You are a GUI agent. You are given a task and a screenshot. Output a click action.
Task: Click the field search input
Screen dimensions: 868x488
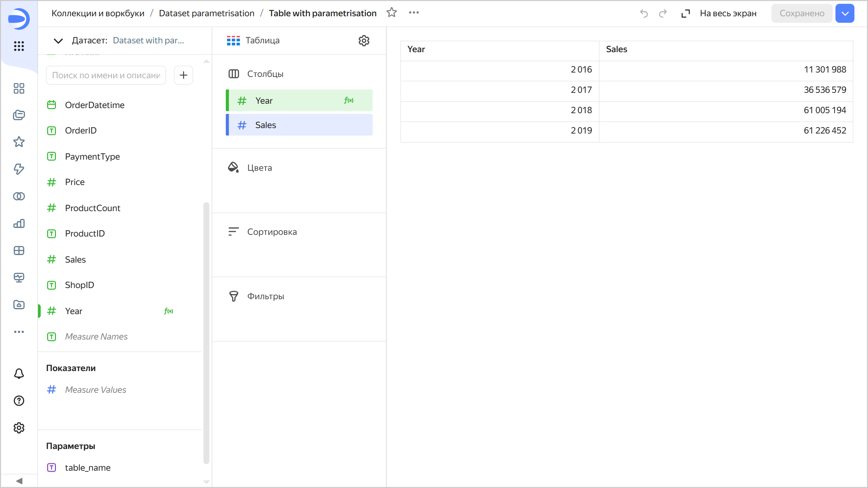(106, 75)
